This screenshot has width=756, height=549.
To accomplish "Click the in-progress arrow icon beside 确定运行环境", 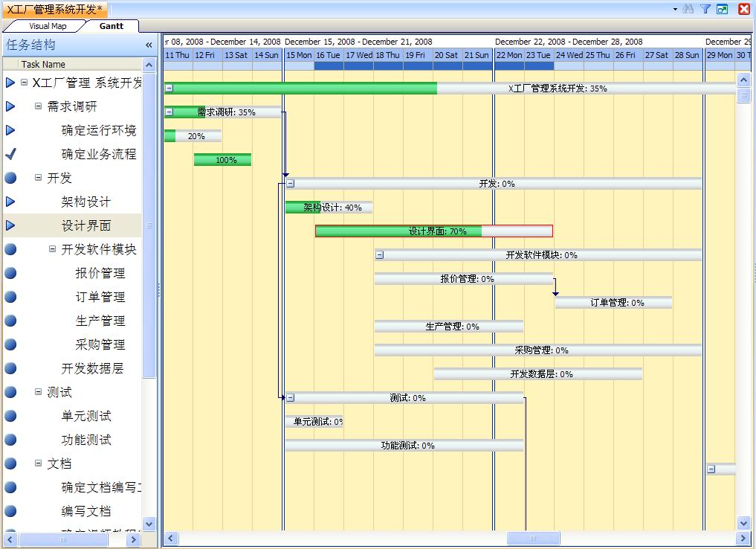I will (x=10, y=130).
